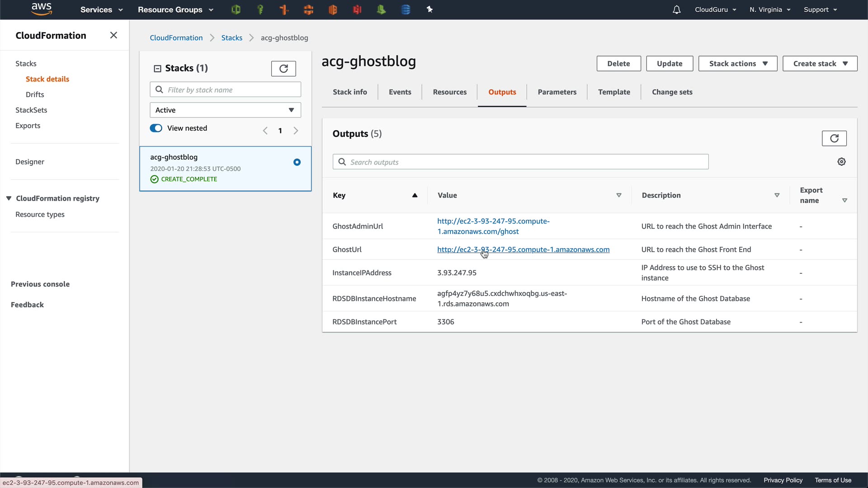Open the blue database service shortcut
The height and width of the screenshot is (488, 868).
(406, 9)
